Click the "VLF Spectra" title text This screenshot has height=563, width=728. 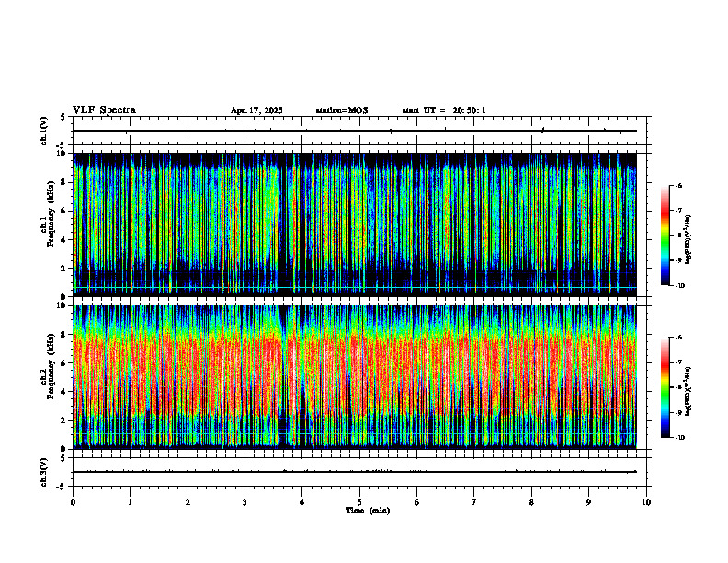(104, 110)
